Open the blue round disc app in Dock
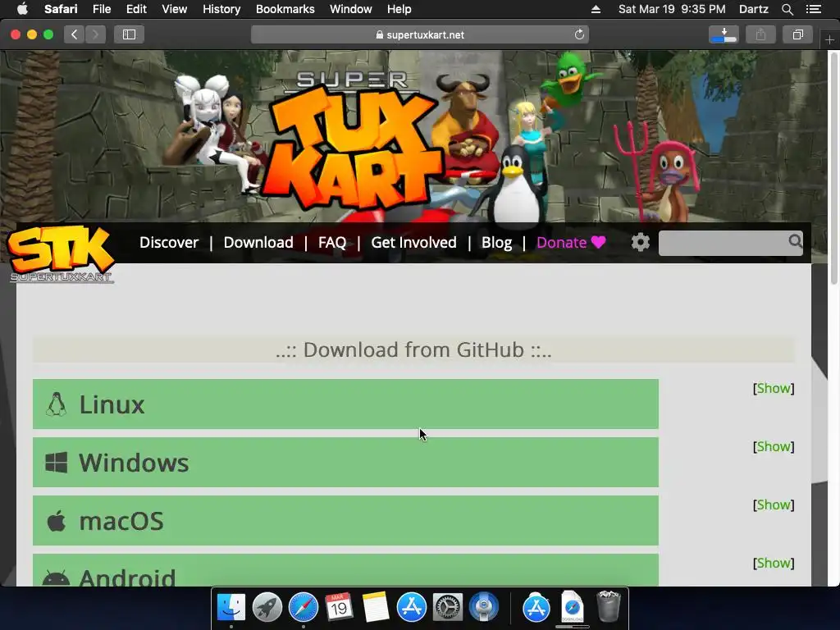This screenshot has height=630, width=840. tap(484, 607)
